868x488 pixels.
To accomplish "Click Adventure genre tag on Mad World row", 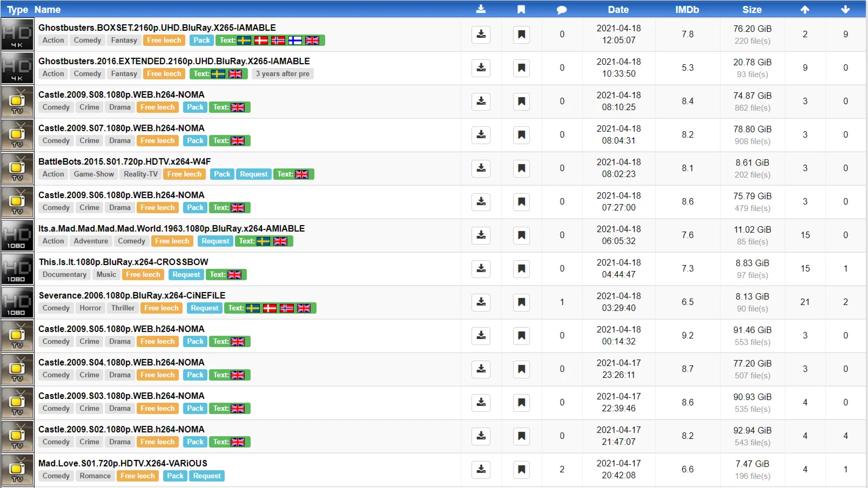I will [91, 241].
